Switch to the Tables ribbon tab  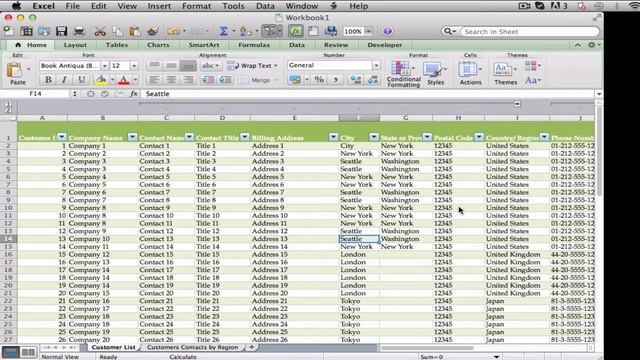117,45
